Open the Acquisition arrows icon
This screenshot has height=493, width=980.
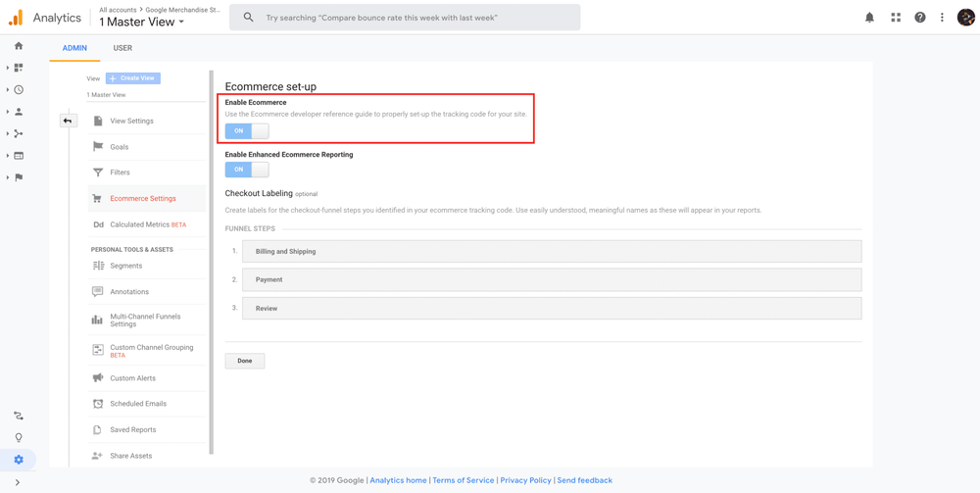(x=19, y=133)
